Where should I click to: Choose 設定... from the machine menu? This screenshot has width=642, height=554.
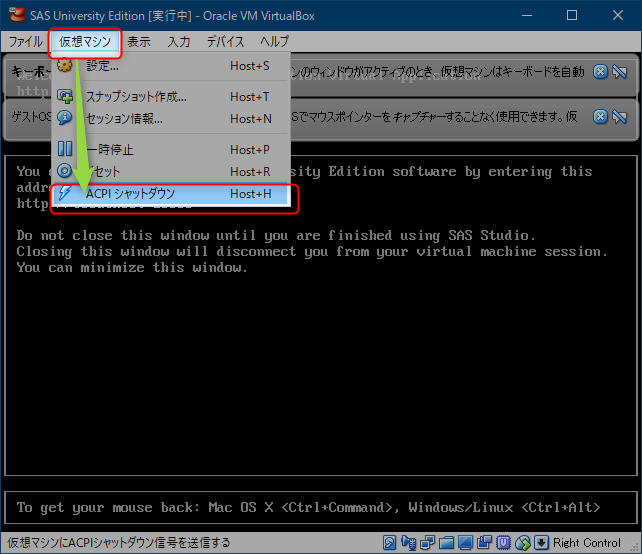(171, 66)
